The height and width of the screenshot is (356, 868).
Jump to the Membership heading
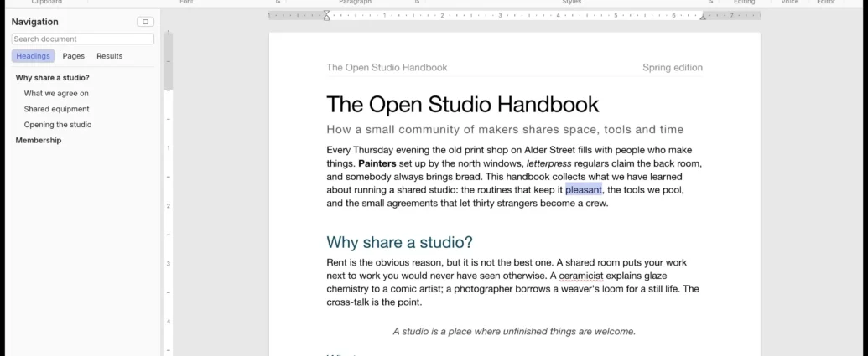[x=39, y=141]
